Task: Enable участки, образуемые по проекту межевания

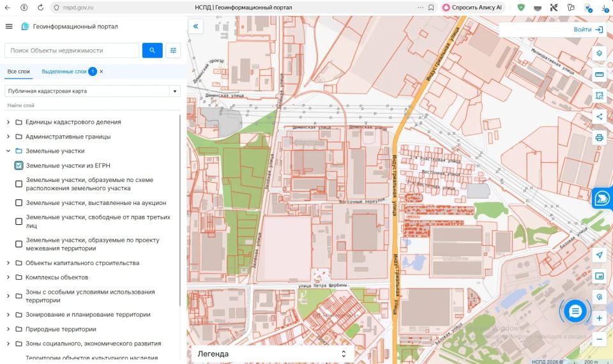Action: click(19, 244)
